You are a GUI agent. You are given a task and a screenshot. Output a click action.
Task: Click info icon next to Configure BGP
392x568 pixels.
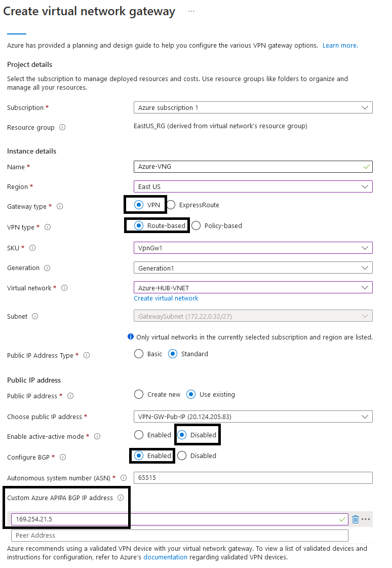pyautogui.click(x=63, y=457)
